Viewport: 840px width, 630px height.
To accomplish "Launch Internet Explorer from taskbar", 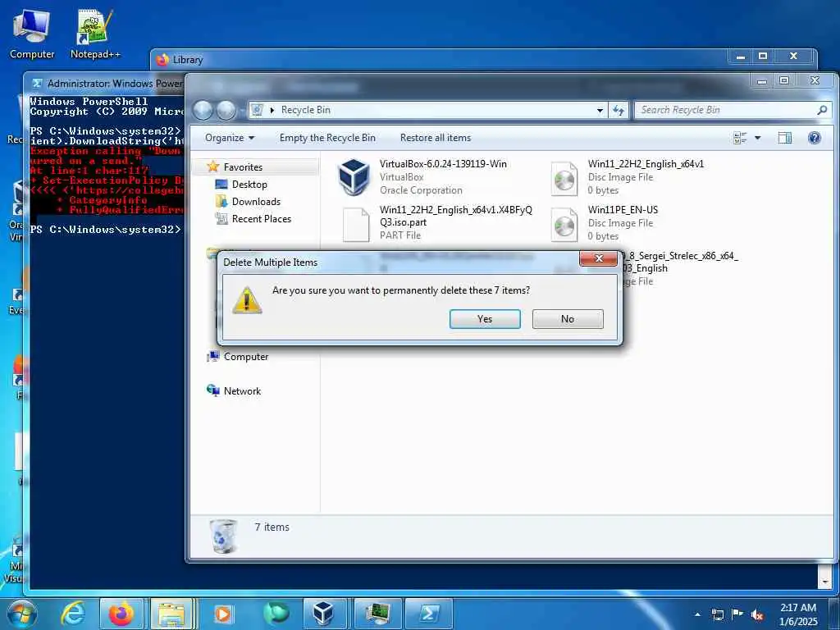I will tap(73, 614).
